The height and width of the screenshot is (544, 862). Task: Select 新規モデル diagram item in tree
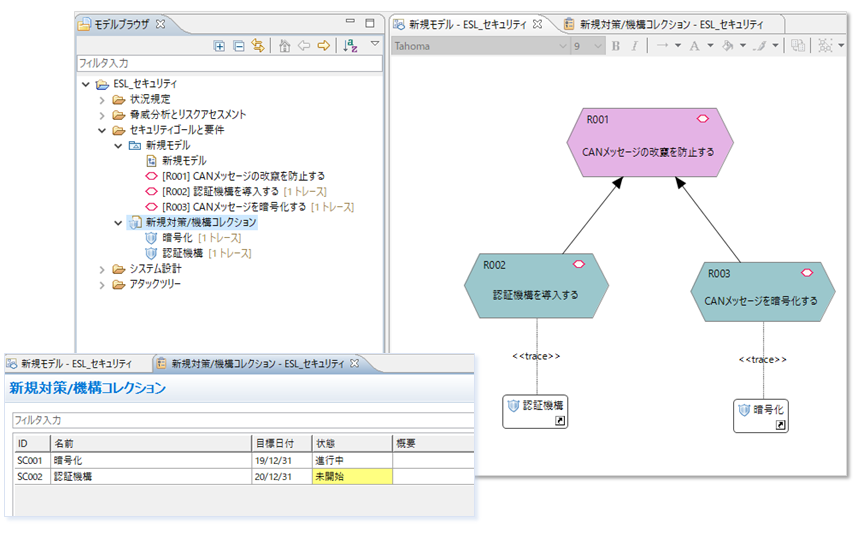click(176, 160)
